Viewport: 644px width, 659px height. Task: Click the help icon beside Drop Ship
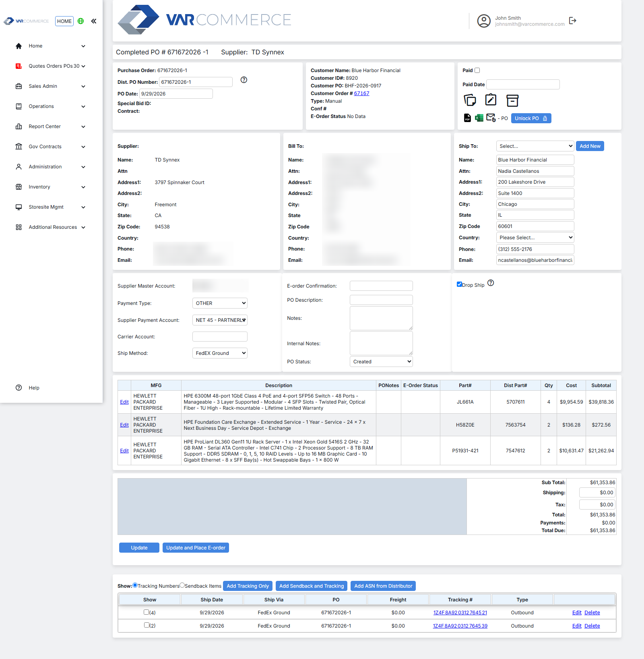tap(491, 283)
